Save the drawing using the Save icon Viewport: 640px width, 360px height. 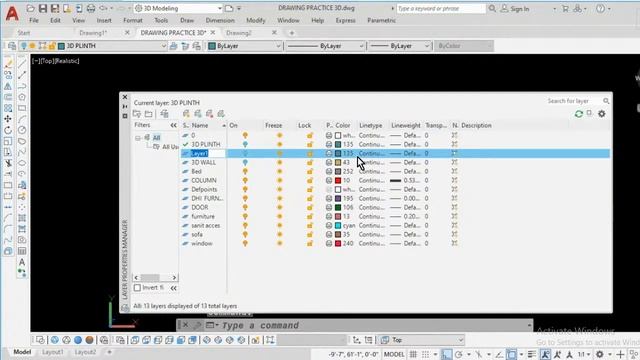(43, 8)
